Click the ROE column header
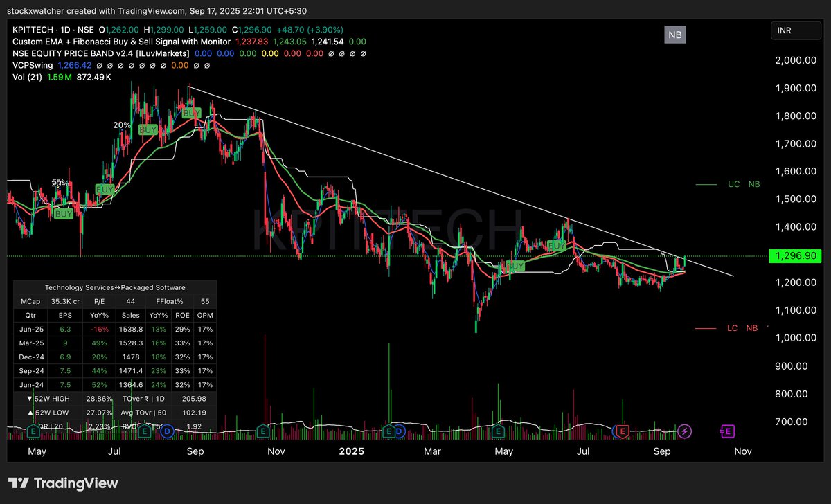 coord(184,315)
